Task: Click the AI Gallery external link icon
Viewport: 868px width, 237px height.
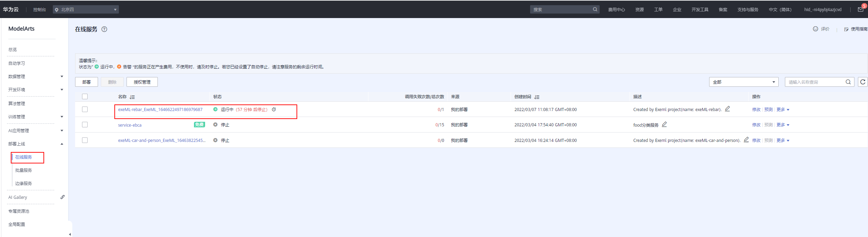Action: point(63,197)
